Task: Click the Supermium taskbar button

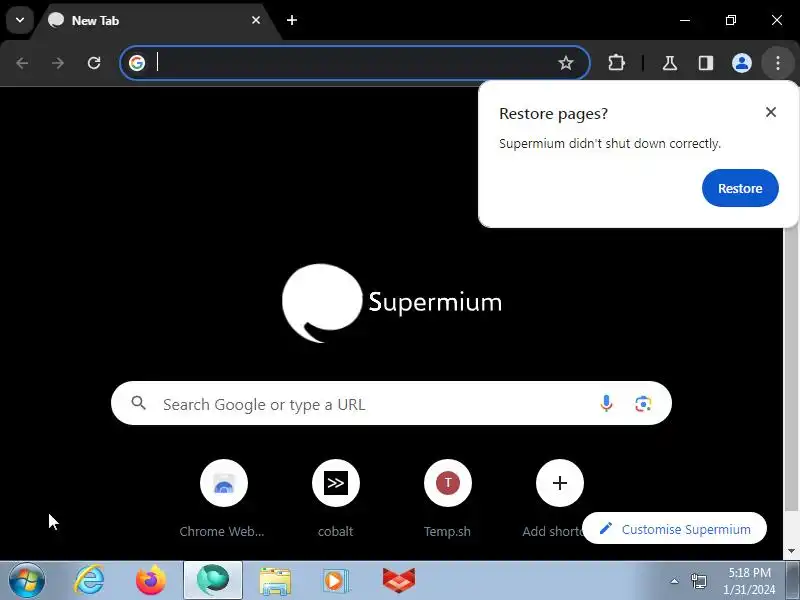Action: pos(213,581)
